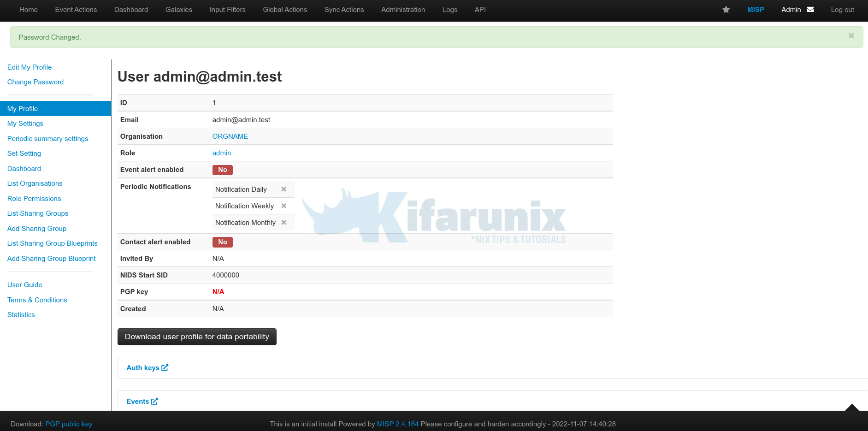Go to Home in the navbar
This screenshot has height=431, width=868.
point(29,10)
